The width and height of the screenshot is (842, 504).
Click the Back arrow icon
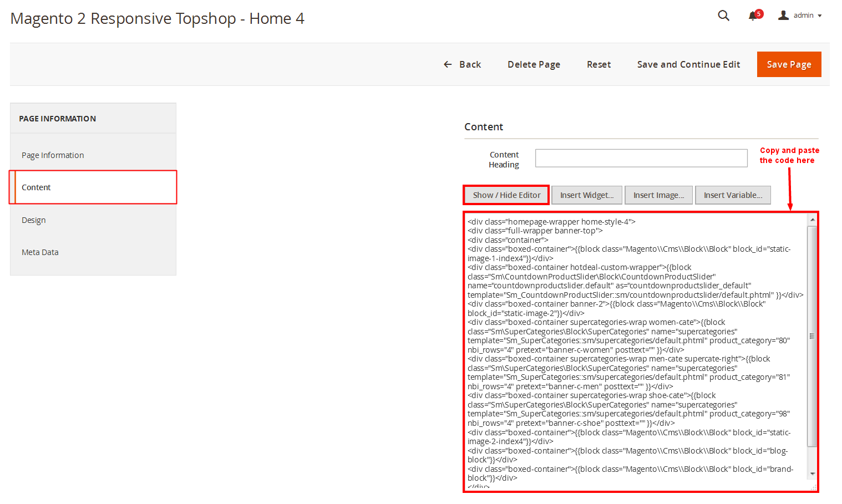pos(448,65)
